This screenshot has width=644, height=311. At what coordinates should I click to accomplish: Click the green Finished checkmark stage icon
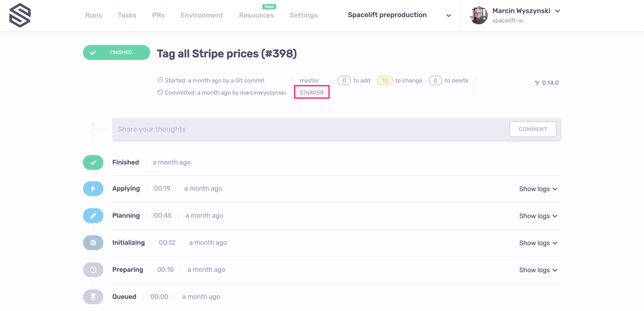(93, 162)
